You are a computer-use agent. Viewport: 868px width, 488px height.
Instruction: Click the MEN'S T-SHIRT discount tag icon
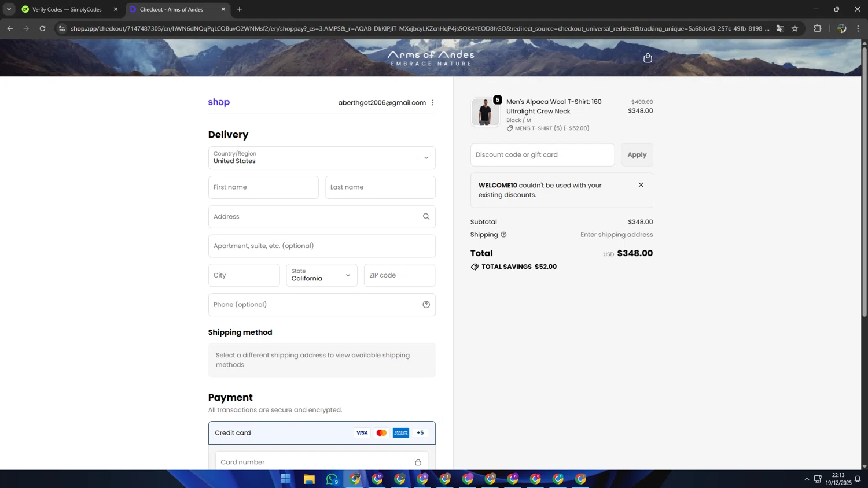pos(510,128)
